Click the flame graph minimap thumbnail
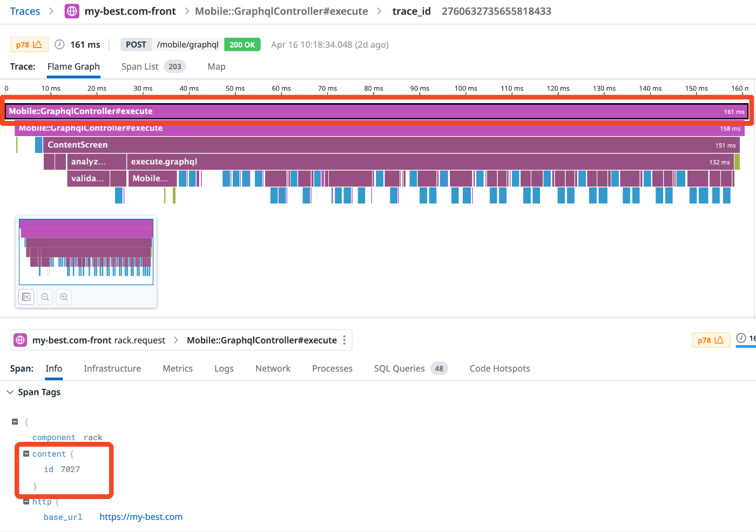Viewport: 756px width, 532px height. 86,252
